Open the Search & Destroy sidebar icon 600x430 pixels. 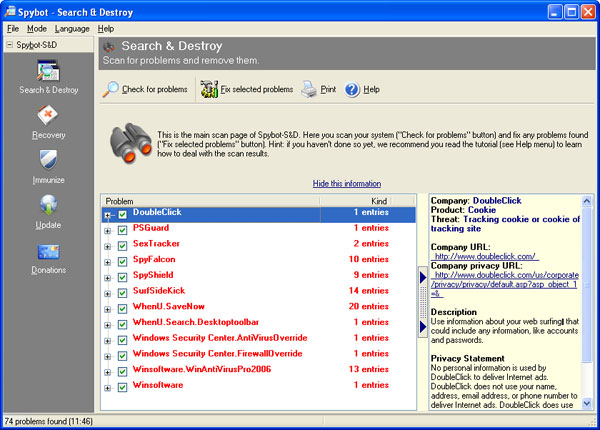click(x=48, y=70)
